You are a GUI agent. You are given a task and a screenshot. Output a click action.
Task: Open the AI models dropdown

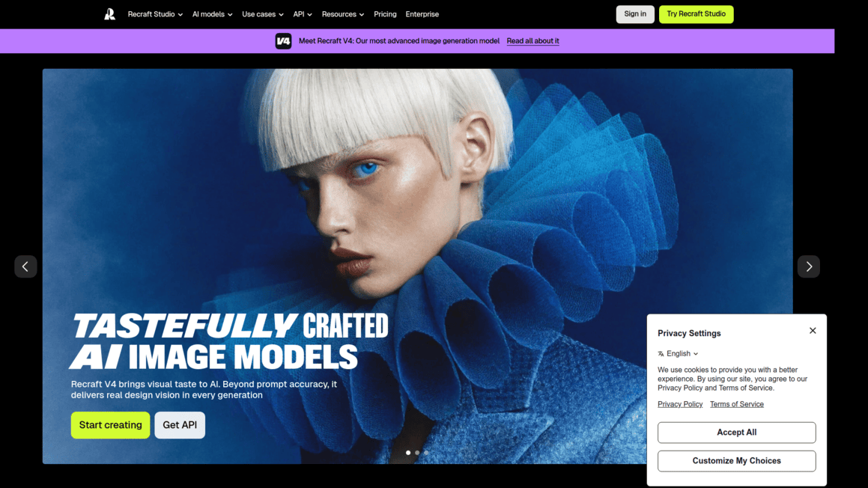click(212, 14)
